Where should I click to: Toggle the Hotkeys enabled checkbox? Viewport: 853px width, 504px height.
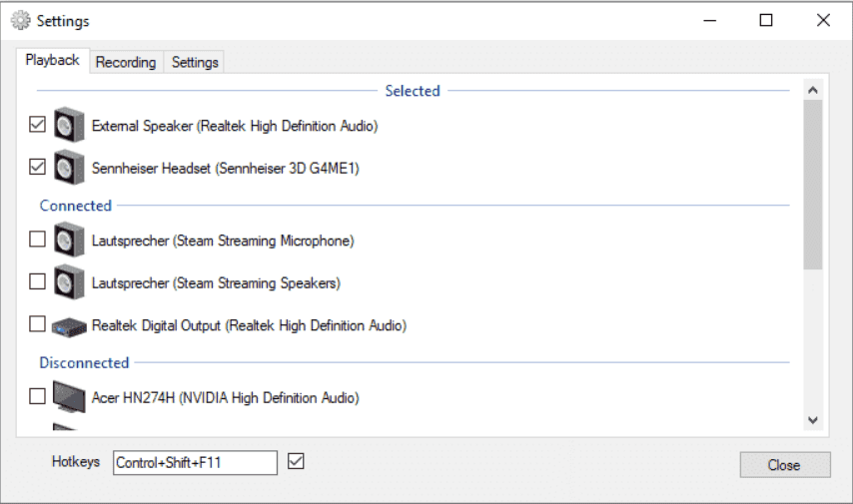[295, 461]
